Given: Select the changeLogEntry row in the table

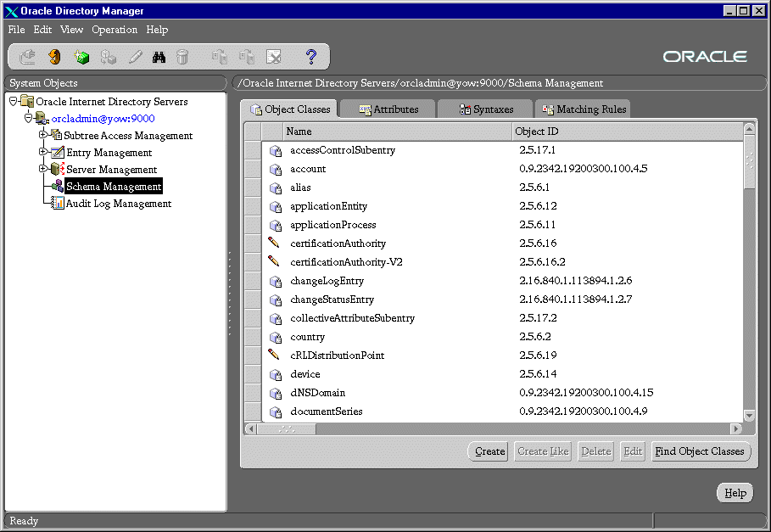Looking at the screenshot, I should (x=327, y=281).
